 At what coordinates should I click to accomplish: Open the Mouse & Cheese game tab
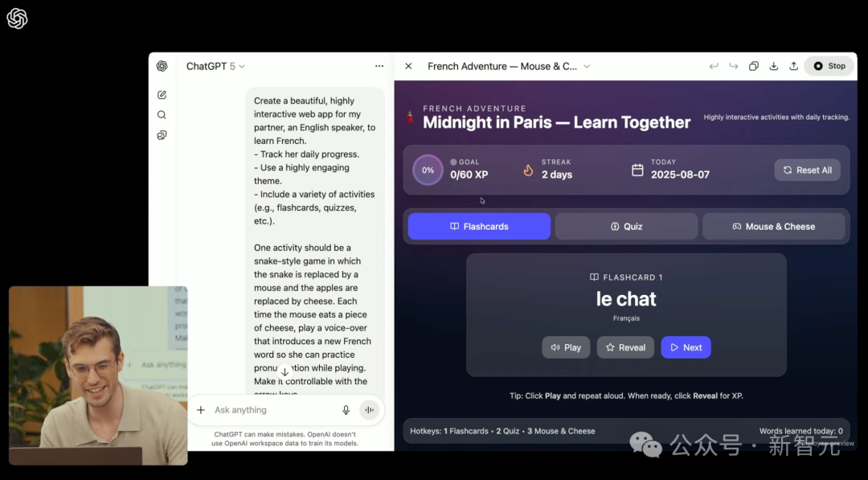(x=773, y=227)
